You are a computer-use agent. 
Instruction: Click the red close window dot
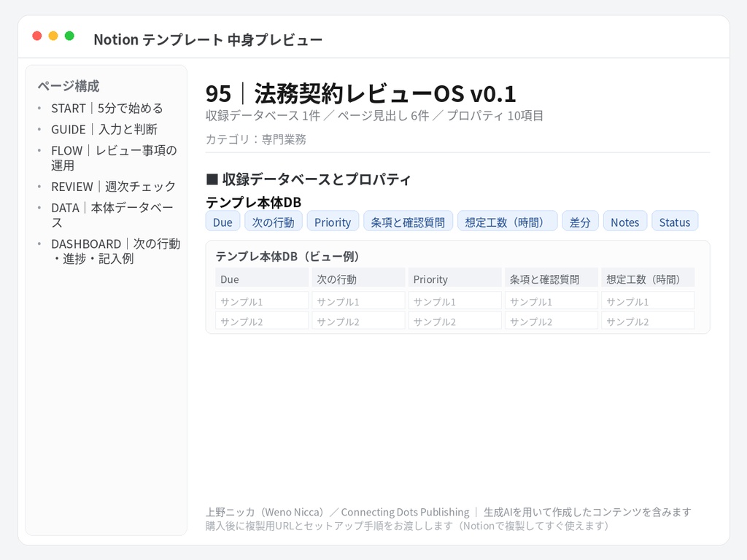pos(37,36)
